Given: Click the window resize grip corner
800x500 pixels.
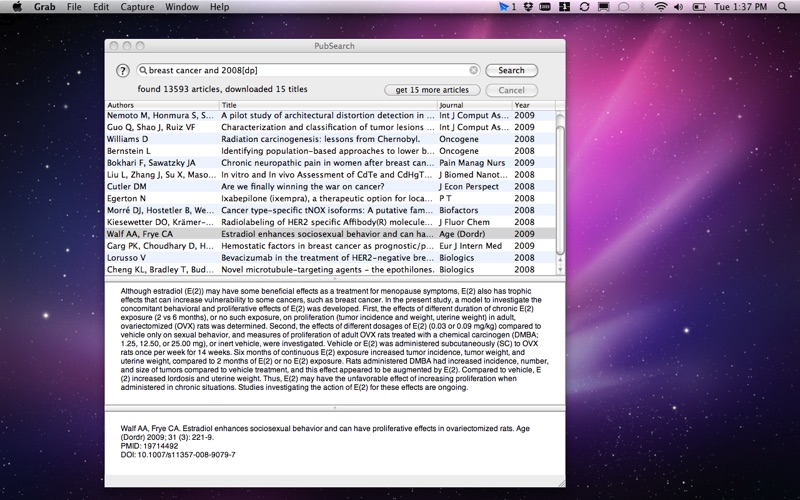Looking at the screenshot, I should point(561,483).
